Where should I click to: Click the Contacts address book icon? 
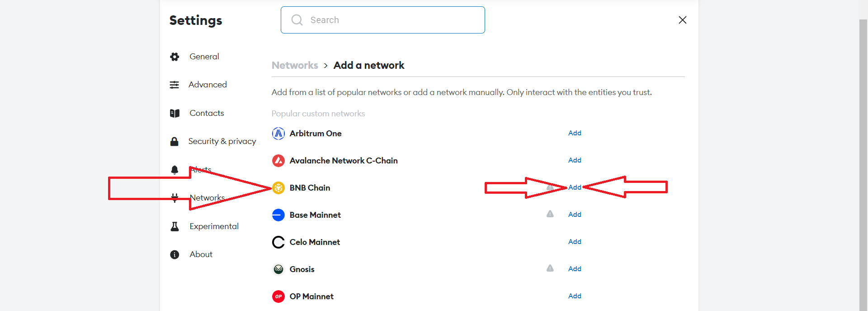(x=175, y=113)
